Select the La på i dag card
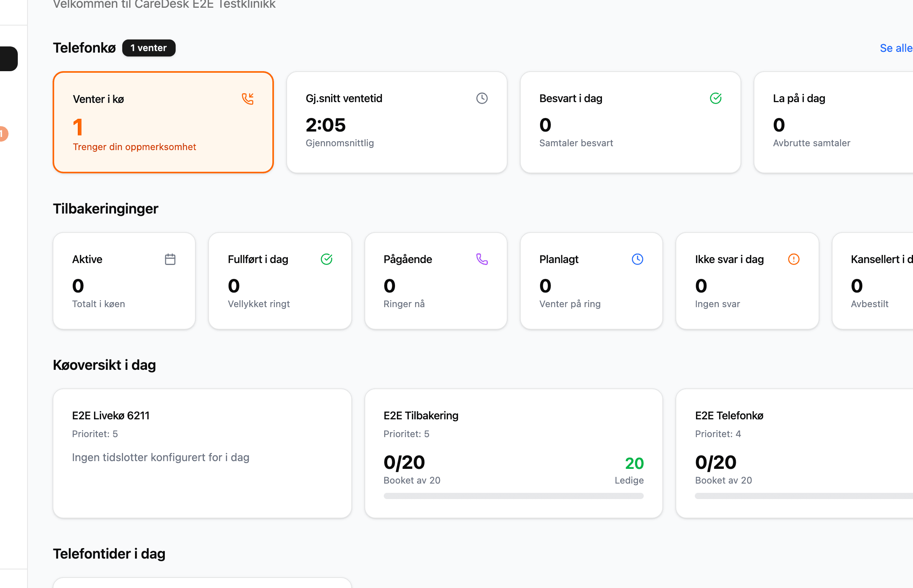The width and height of the screenshot is (913, 588). [834, 122]
